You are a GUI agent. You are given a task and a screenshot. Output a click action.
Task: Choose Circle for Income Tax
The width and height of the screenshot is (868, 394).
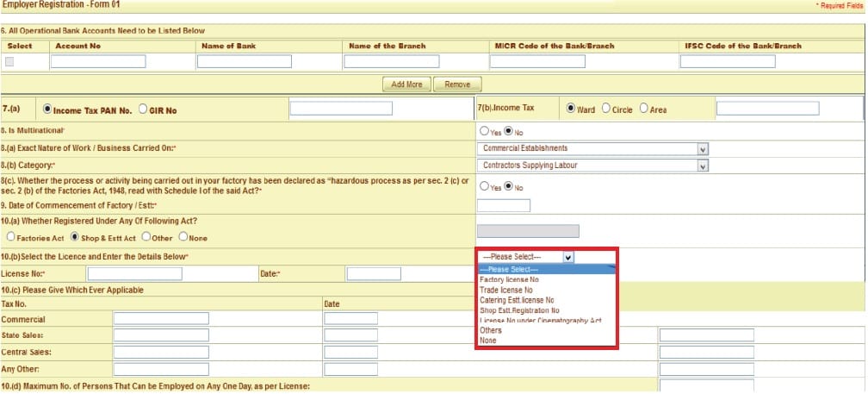(606, 109)
